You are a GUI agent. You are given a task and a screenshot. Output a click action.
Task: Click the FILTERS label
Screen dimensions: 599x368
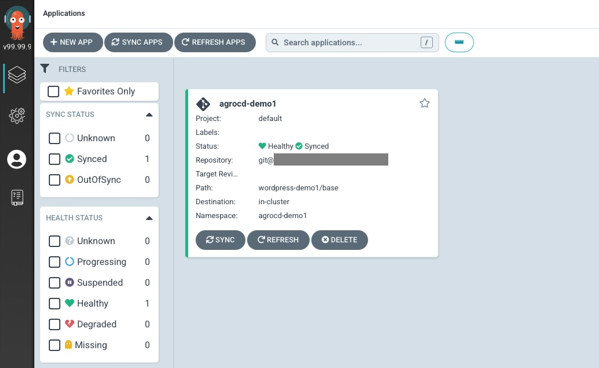[72, 69]
